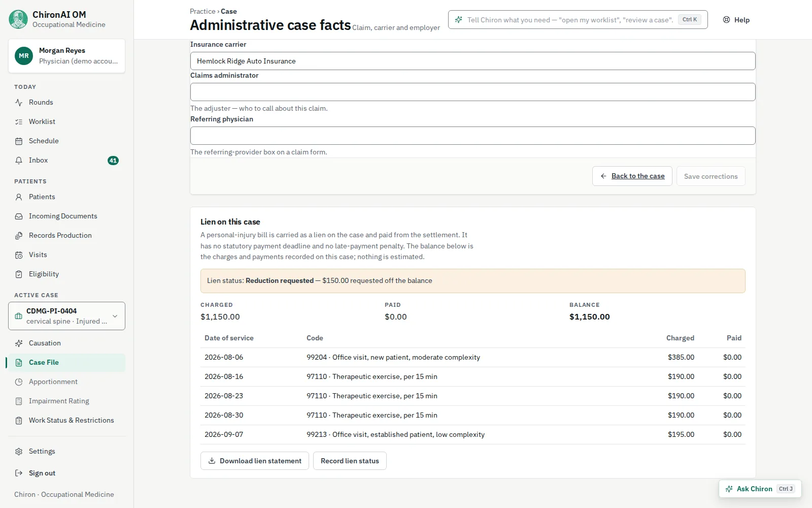Viewport: 812px width, 508px height.
Task: Open the Inbox bell icon
Action: (x=19, y=161)
